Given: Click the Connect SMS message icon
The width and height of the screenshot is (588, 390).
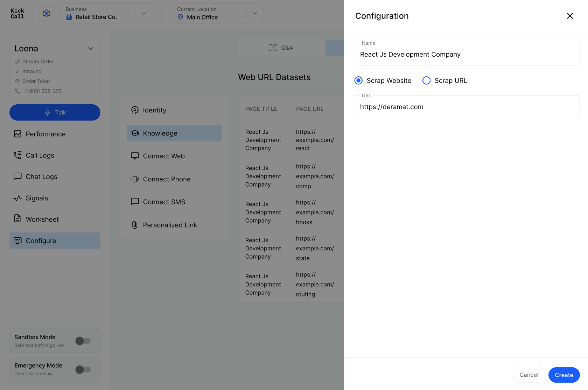Looking at the screenshot, I should (x=135, y=202).
